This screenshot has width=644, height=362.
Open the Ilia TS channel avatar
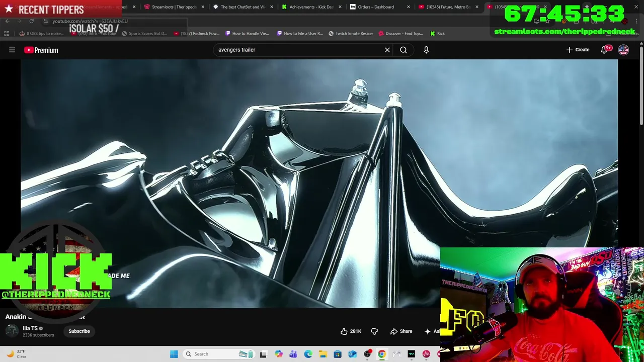12,331
